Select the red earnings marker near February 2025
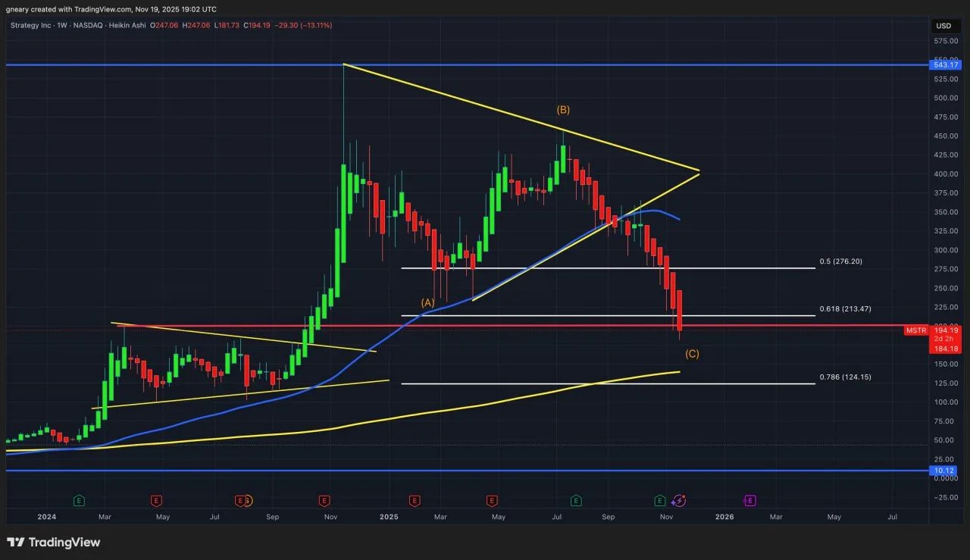Image resolution: width=970 pixels, height=560 pixels. coord(415,500)
